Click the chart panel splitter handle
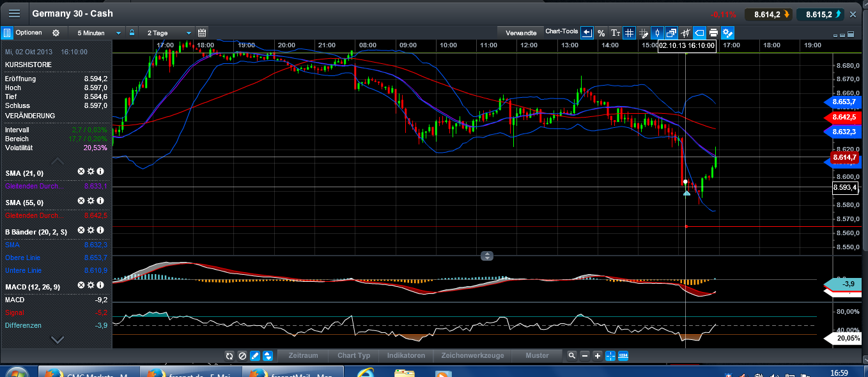Screen dimensions: 868x377 (x=487, y=256)
